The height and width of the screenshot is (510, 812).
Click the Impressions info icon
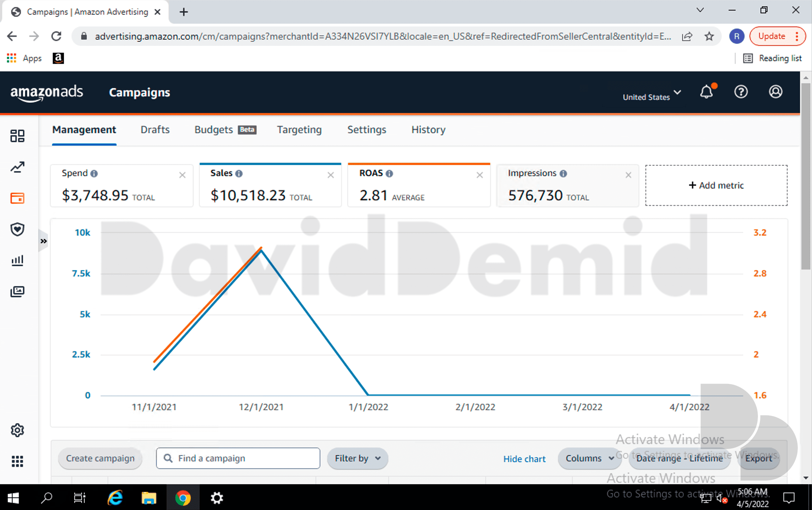(563, 174)
